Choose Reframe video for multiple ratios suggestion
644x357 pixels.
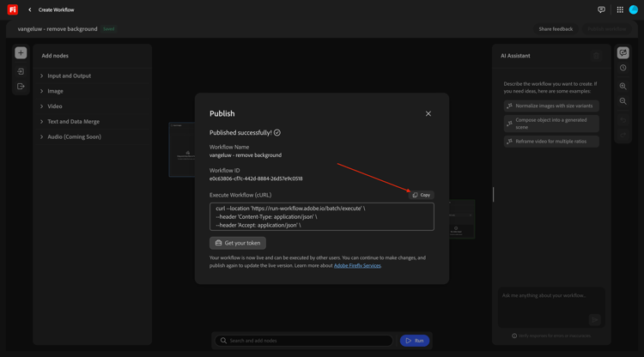pyautogui.click(x=551, y=142)
